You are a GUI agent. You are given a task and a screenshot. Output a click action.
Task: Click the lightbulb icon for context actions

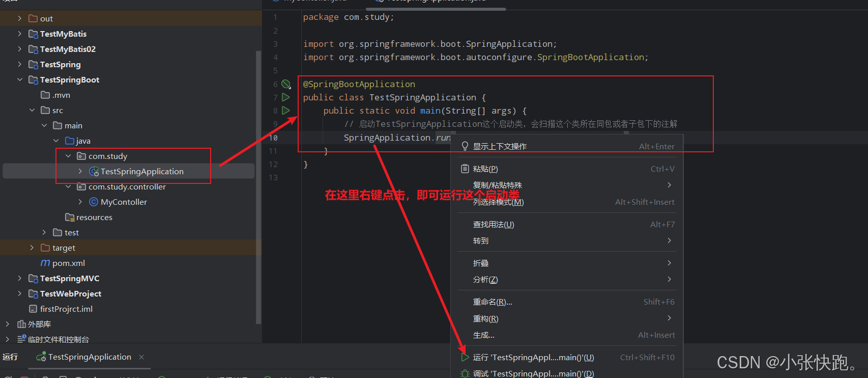click(x=465, y=146)
